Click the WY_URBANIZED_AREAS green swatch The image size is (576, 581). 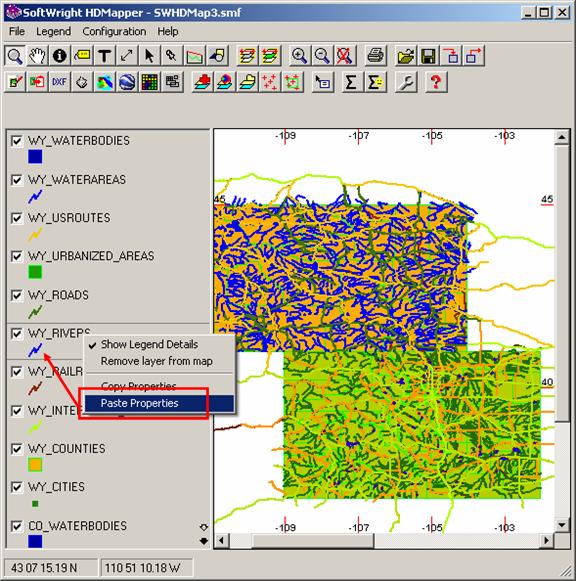coord(35,272)
